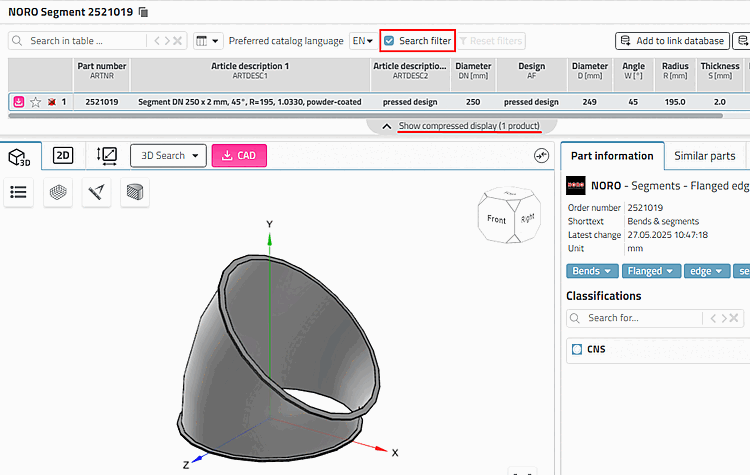Go to next classification search result
Image resolution: width=750 pixels, height=475 pixels.
[724, 318]
